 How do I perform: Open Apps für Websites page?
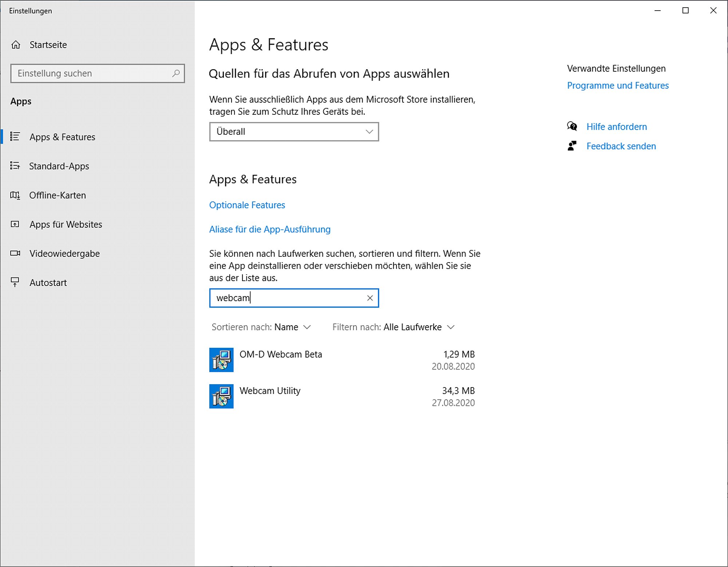click(x=97, y=224)
